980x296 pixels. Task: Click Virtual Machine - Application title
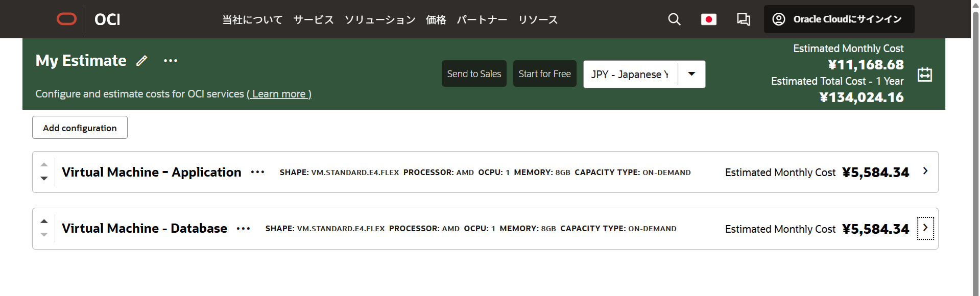pyautogui.click(x=152, y=172)
